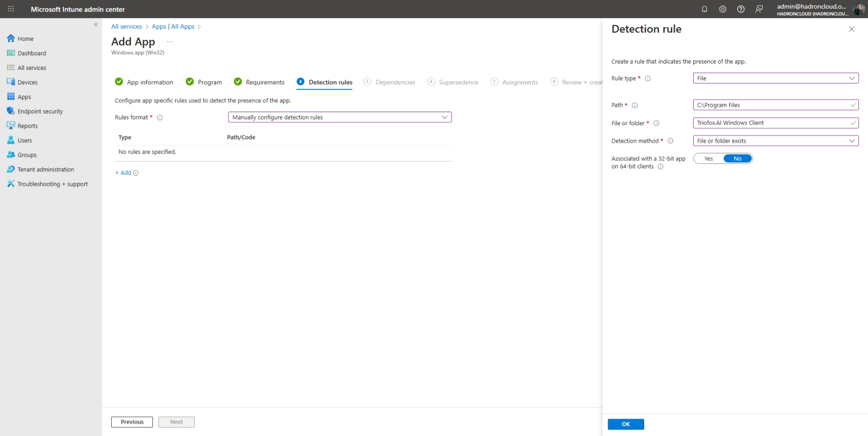The width and height of the screenshot is (868, 436).
Task: Go to the App information step
Action: [x=144, y=82]
